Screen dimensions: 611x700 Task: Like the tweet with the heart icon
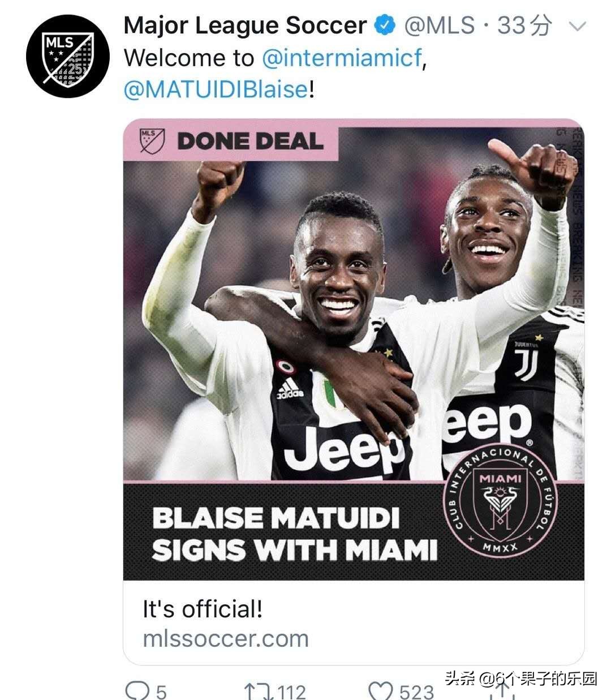click(x=380, y=691)
